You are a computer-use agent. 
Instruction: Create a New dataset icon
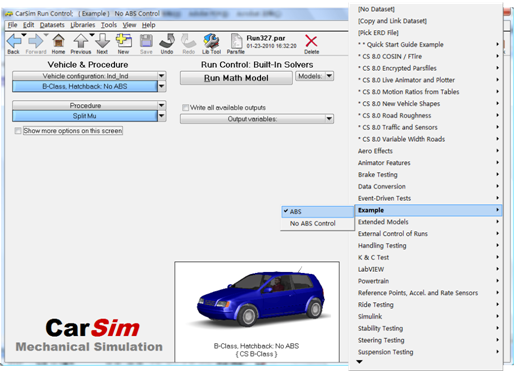123,41
